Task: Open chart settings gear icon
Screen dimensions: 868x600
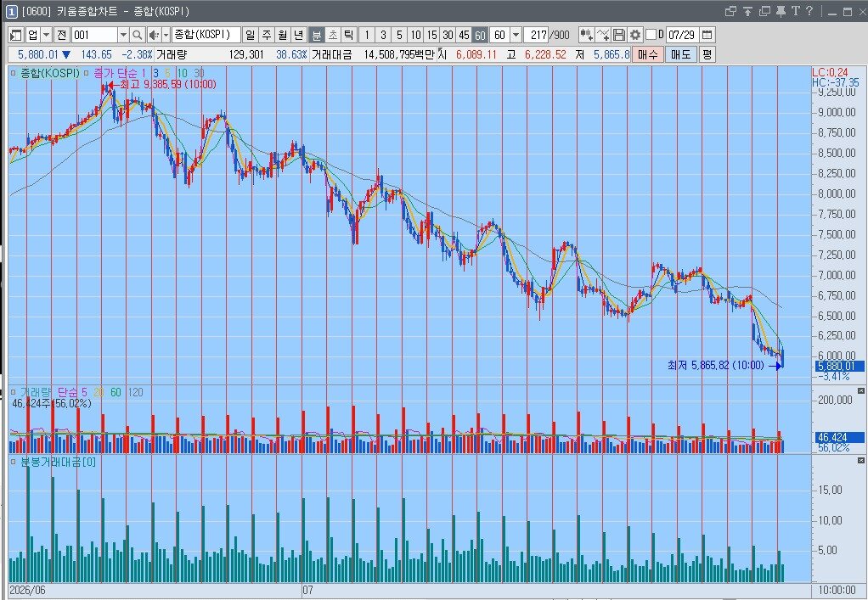Action: pos(635,35)
